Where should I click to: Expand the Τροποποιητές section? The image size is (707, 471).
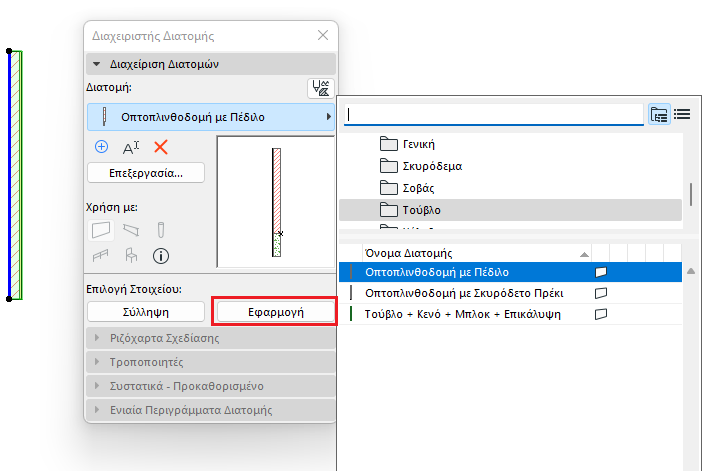211,362
